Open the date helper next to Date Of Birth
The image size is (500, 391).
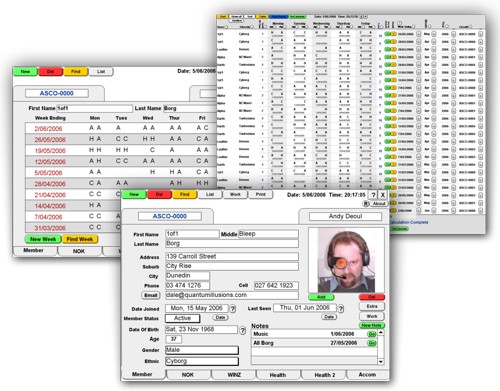point(243,330)
